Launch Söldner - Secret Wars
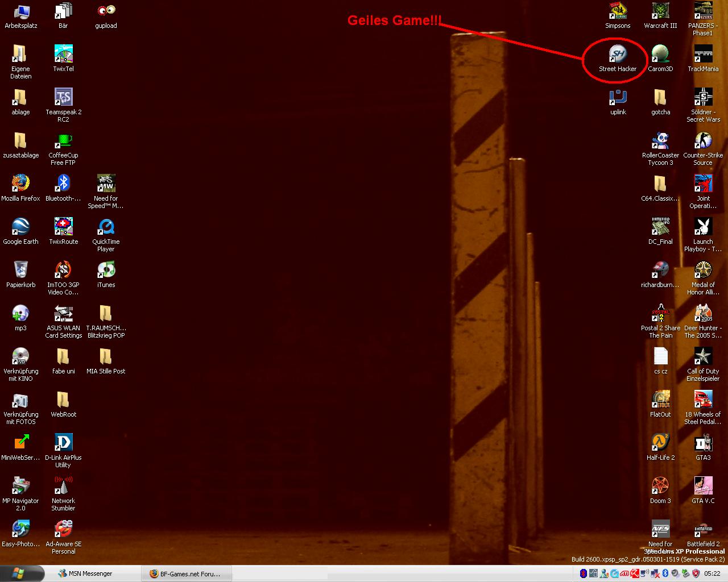 [703, 105]
